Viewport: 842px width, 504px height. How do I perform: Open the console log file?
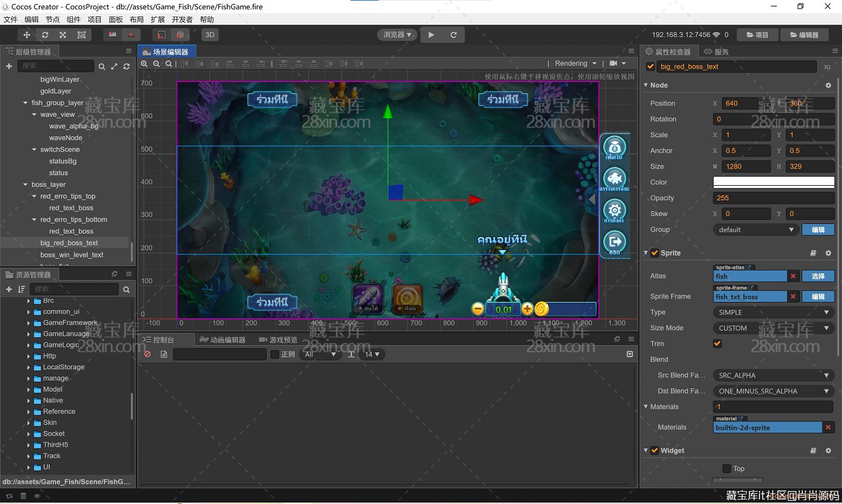coord(164,354)
